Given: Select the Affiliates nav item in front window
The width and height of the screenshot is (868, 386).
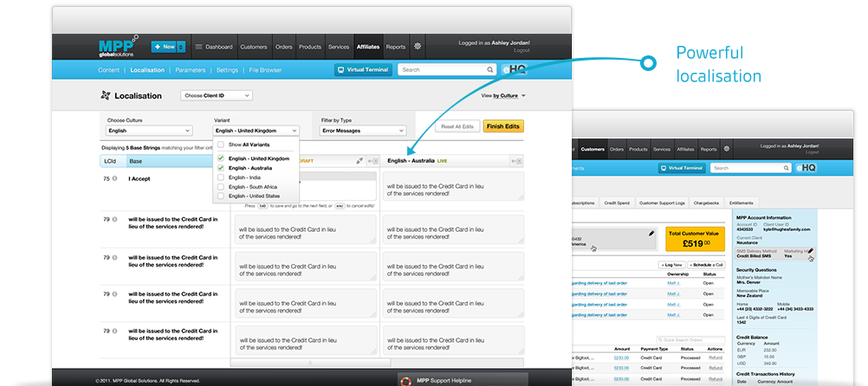Looking at the screenshot, I should (368, 47).
